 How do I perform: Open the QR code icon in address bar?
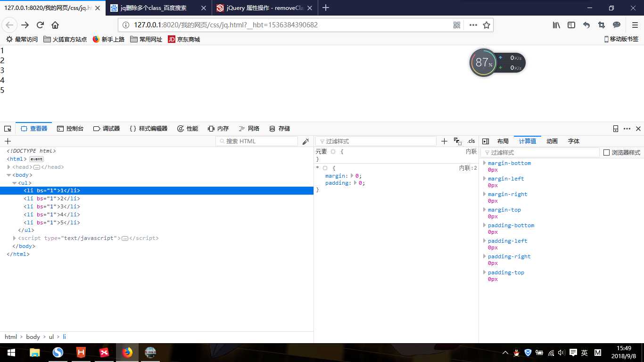(x=457, y=25)
